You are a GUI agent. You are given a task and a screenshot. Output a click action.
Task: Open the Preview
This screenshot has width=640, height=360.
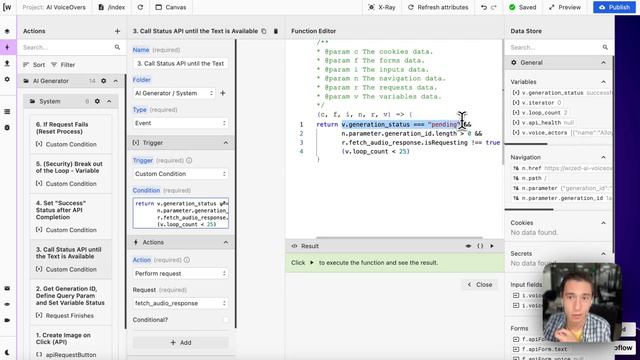pyautogui.click(x=565, y=7)
